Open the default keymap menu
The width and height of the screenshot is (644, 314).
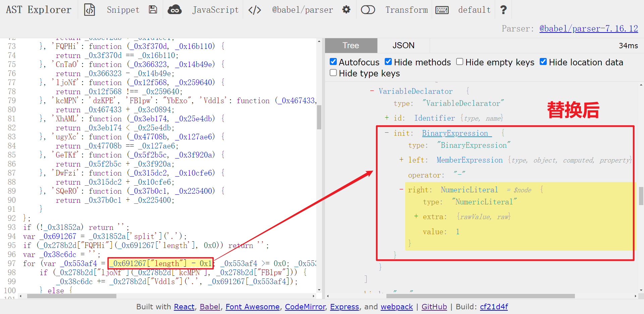474,10
